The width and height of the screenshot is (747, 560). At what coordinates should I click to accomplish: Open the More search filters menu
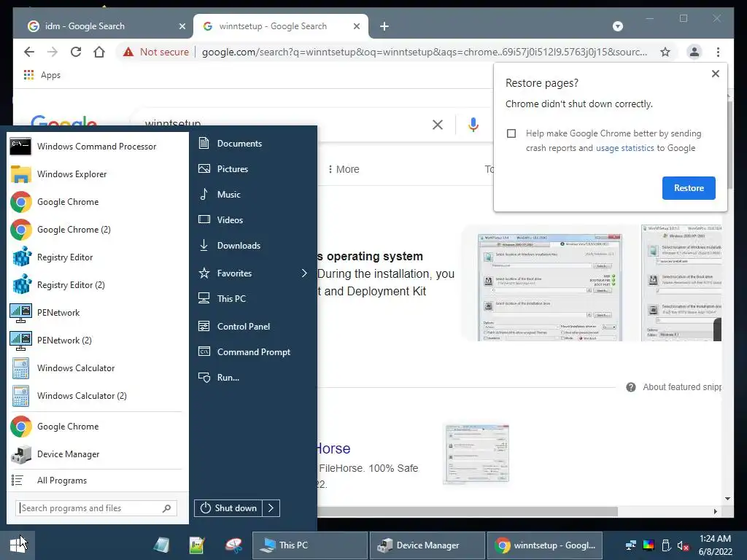pos(344,169)
